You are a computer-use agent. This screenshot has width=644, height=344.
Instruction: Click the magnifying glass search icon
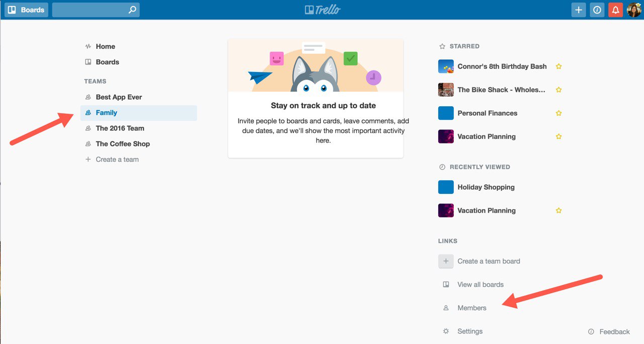132,10
